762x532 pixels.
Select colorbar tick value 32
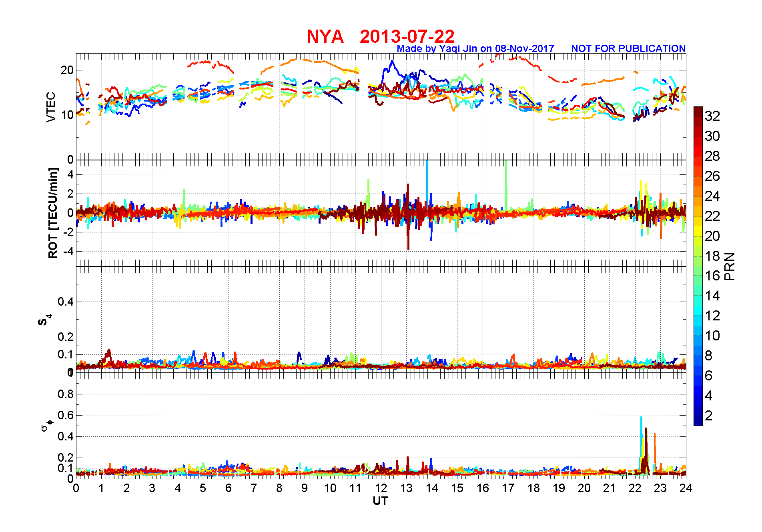coord(712,116)
